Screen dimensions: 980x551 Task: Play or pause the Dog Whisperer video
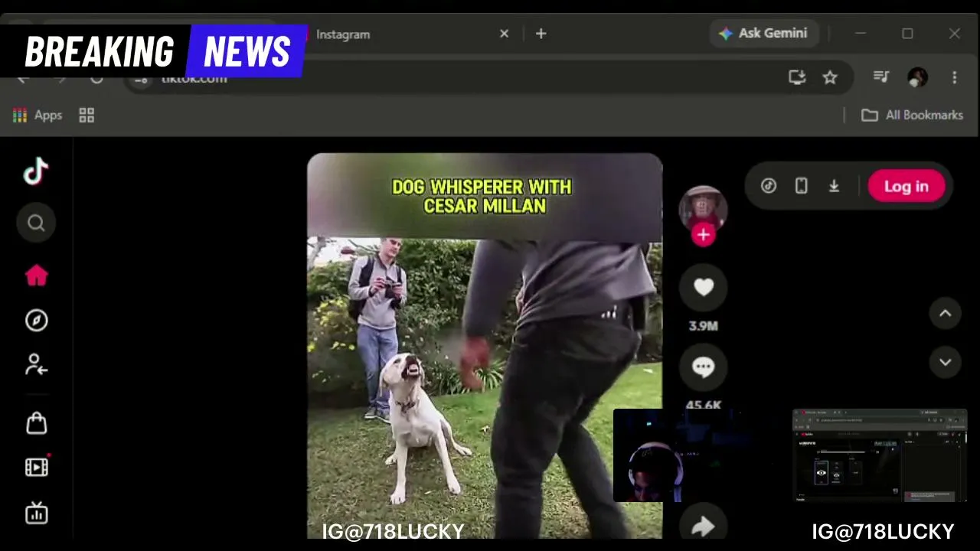[x=485, y=346]
